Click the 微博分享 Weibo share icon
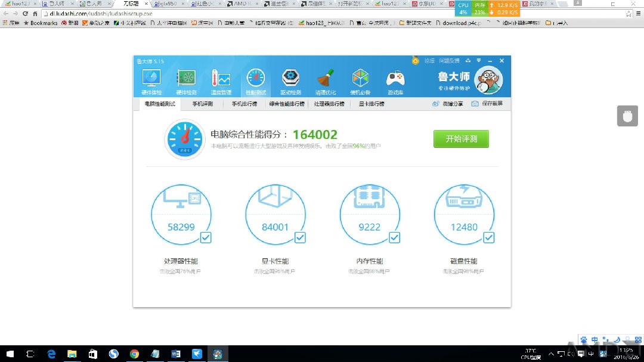The width and height of the screenshot is (644, 362). click(x=436, y=104)
